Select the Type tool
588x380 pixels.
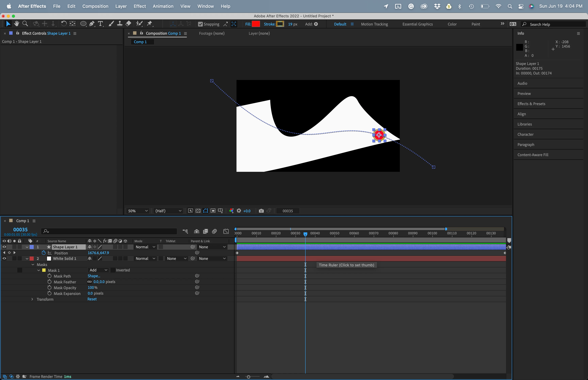click(x=100, y=24)
